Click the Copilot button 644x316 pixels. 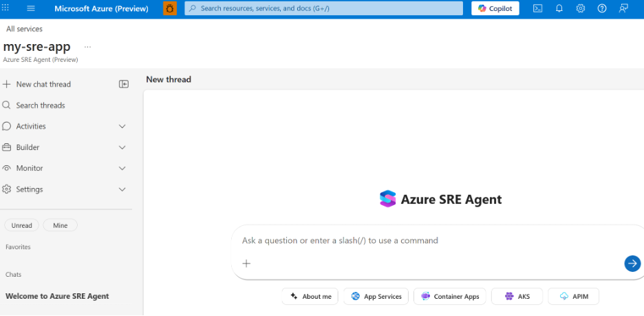point(495,8)
